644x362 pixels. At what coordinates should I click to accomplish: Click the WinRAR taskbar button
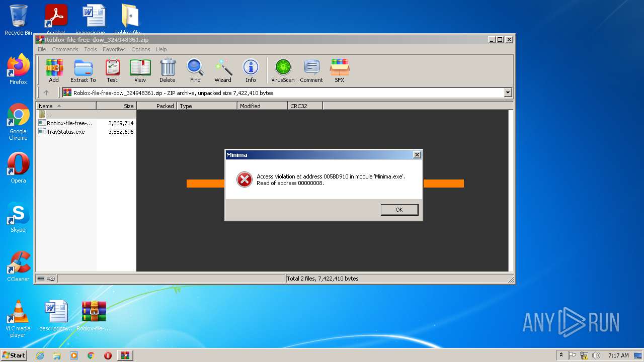pos(125,355)
